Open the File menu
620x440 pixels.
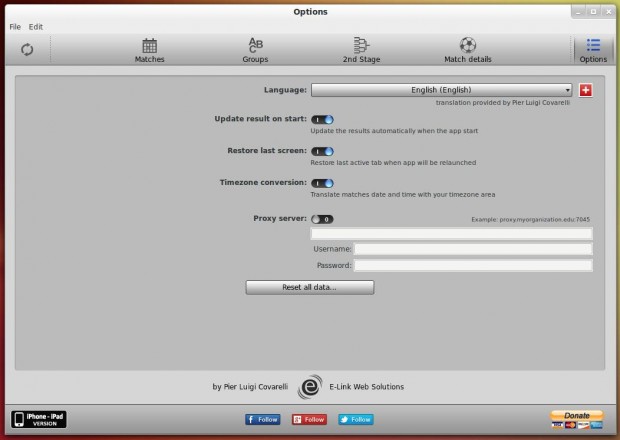[x=15, y=26]
